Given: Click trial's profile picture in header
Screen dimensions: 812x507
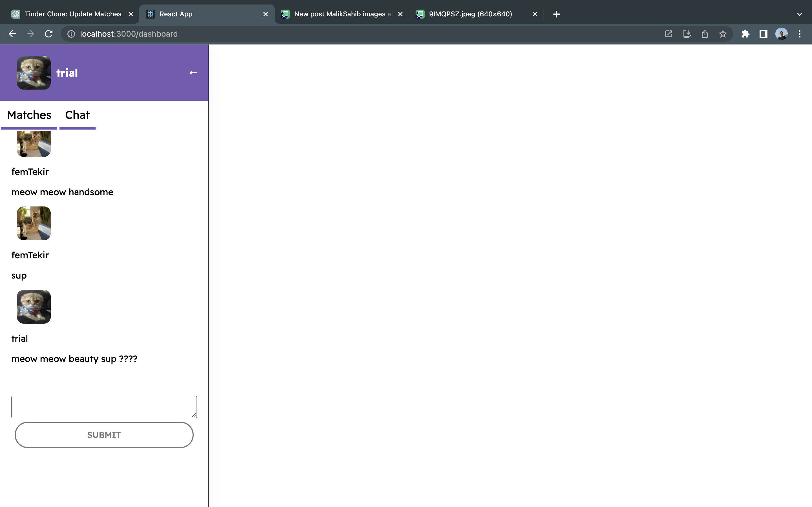Looking at the screenshot, I should tap(34, 73).
